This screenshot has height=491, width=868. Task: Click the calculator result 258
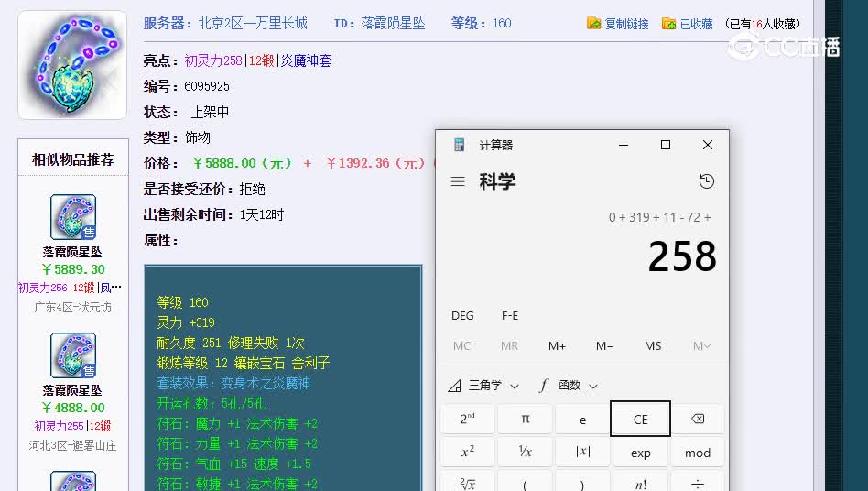pyautogui.click(x=682, y=256)
